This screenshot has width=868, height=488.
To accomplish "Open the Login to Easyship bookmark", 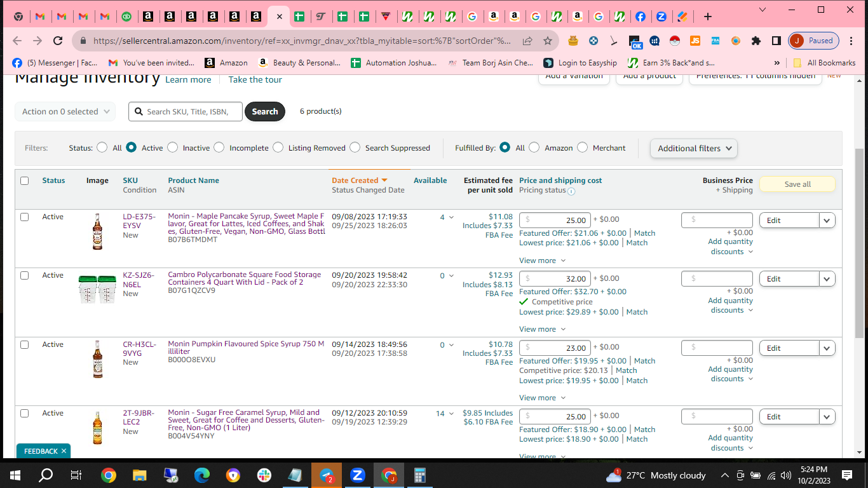I will (580, 63).
